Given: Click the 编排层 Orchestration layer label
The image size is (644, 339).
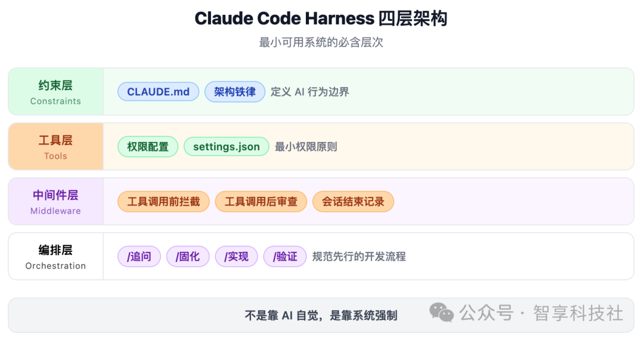Looking at the screenshot, I should (x=55, y=257).
